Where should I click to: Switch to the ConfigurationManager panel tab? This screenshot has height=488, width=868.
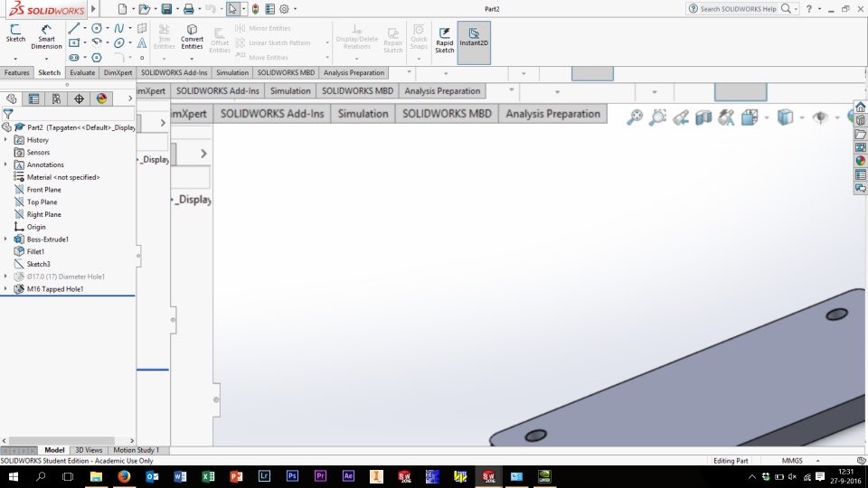(56, 99)
